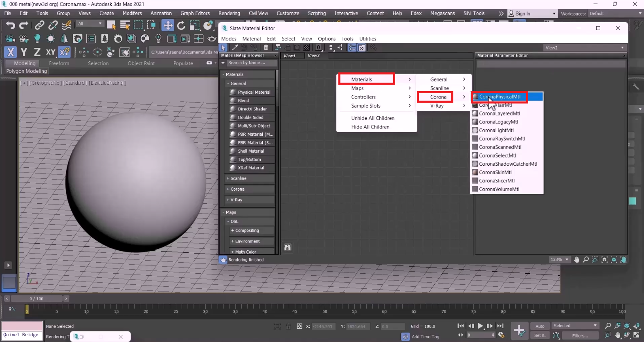Click the teapot render icon
The height and width of the screenshot is (342, 644).
[212, 39]
